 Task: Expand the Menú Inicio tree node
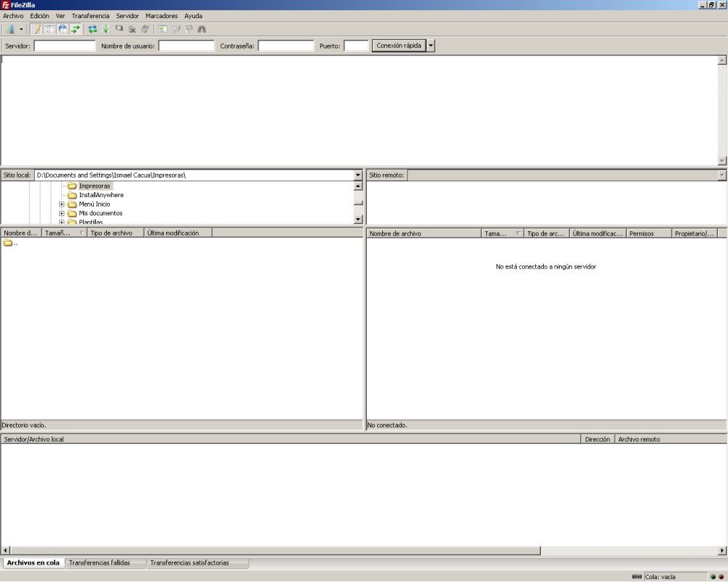(x=62, y=204)
